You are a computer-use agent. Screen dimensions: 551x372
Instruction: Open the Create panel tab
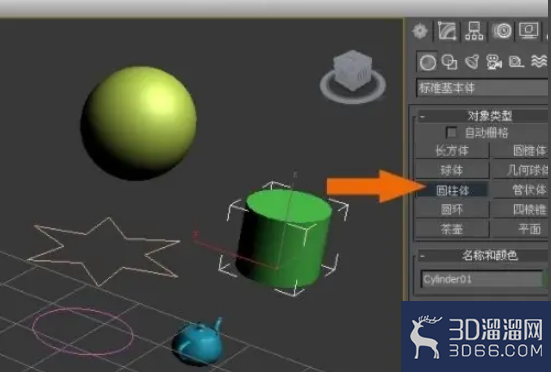[x=420, y=31]
